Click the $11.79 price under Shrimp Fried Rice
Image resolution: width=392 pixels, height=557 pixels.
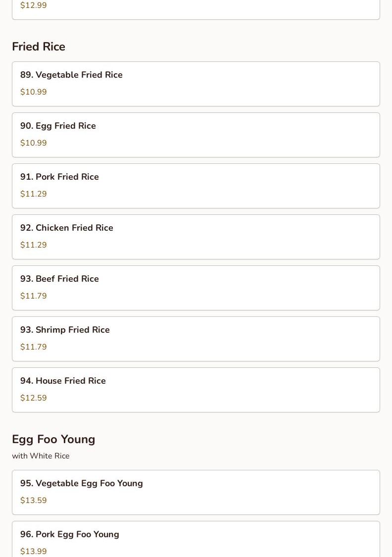tap(34, 347)
